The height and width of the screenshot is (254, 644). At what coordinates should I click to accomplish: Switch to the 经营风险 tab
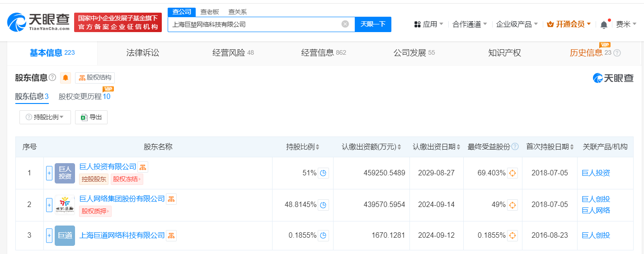click(233, 53)
